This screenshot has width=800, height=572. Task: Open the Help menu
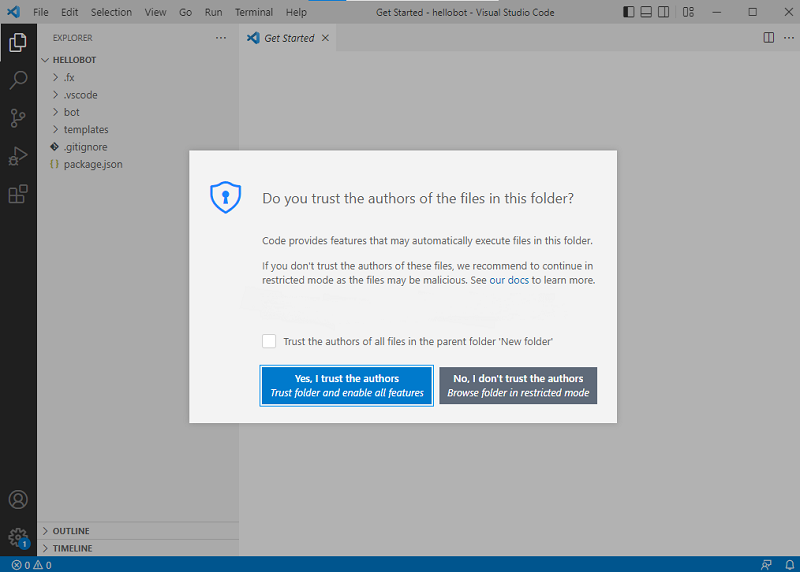[x=296, y=12]
